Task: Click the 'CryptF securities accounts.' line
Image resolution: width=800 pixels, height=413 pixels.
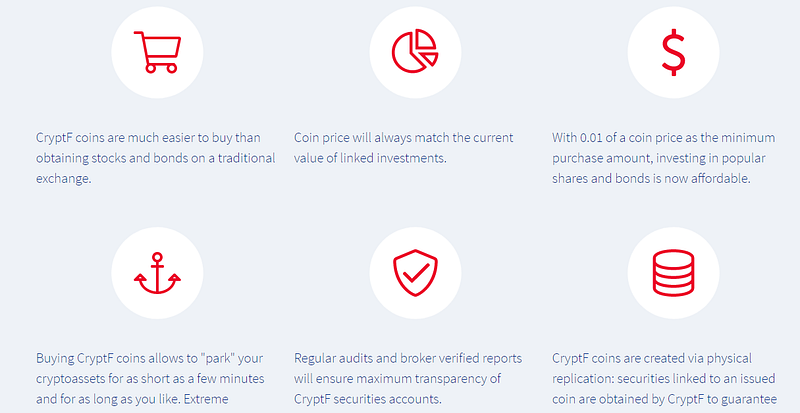Action: click(365, 399)
